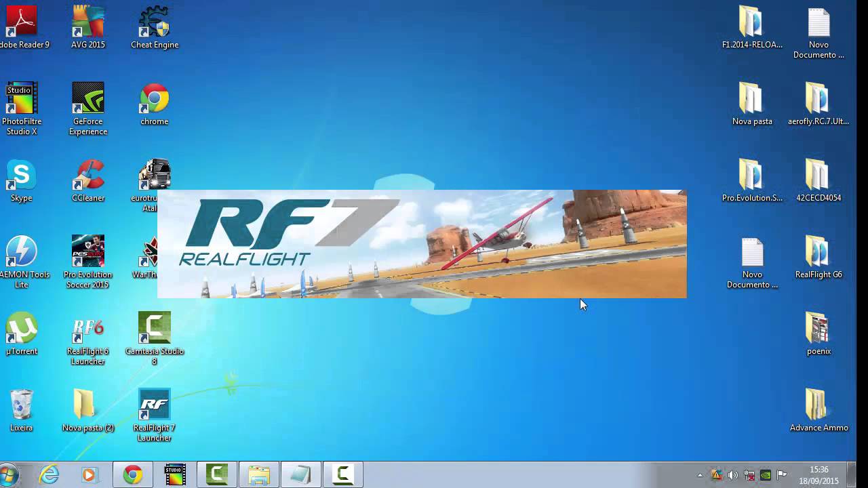Switch to PhotoFiltre Studio taskbar button
The height and width of the screenshot is (488, 868).
click(x=175, y=475)
